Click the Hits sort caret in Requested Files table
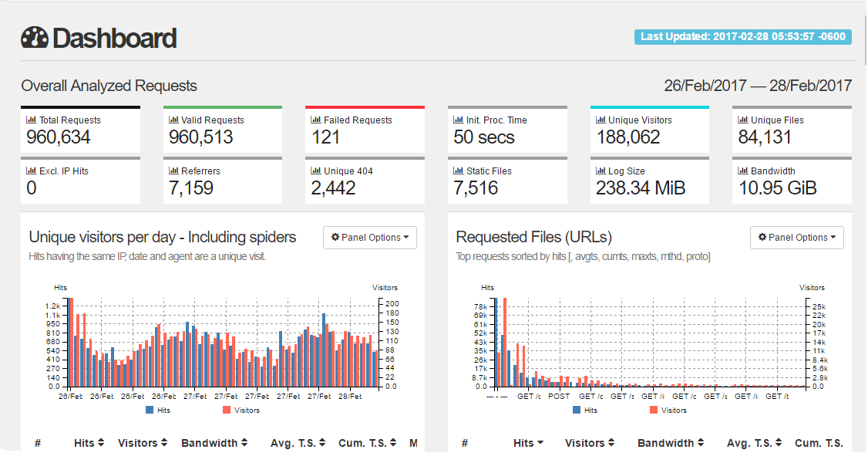 [539, 442]
